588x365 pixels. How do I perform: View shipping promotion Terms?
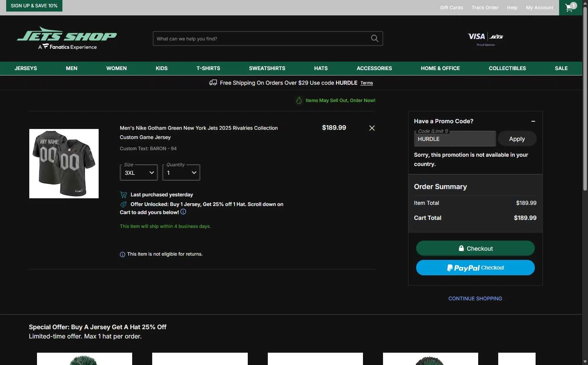pos(367,83)
